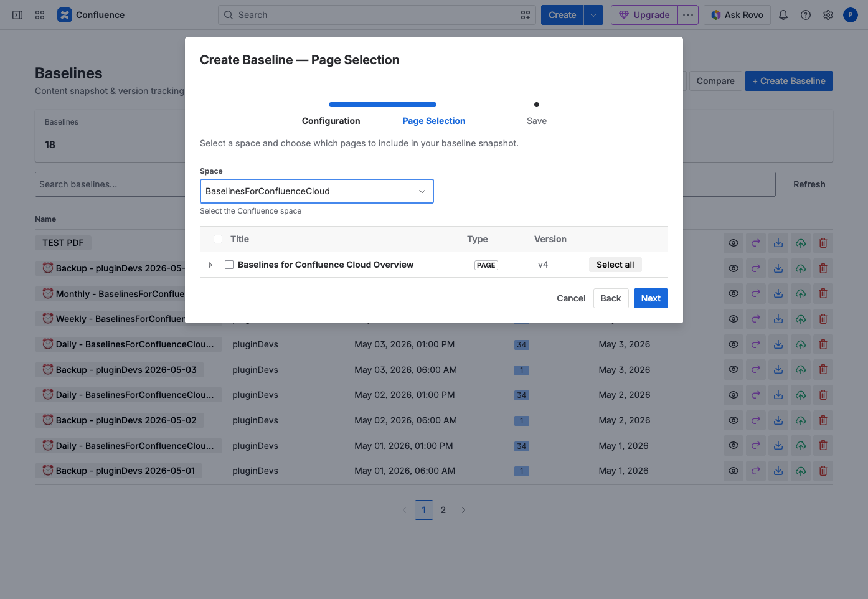Select the Configuration step
This screenshot has width=868, height=599.
pyautogui.click(x=331, y=121)
